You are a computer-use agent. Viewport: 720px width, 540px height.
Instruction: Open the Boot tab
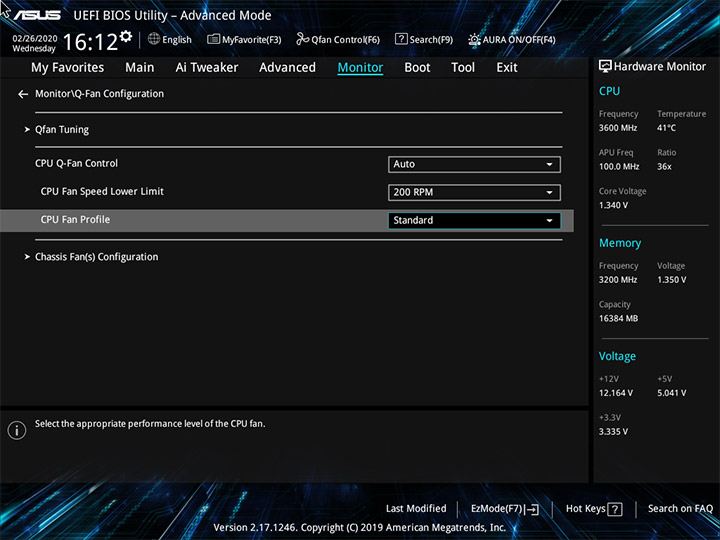pyautogui.click(x=417, y=68)
